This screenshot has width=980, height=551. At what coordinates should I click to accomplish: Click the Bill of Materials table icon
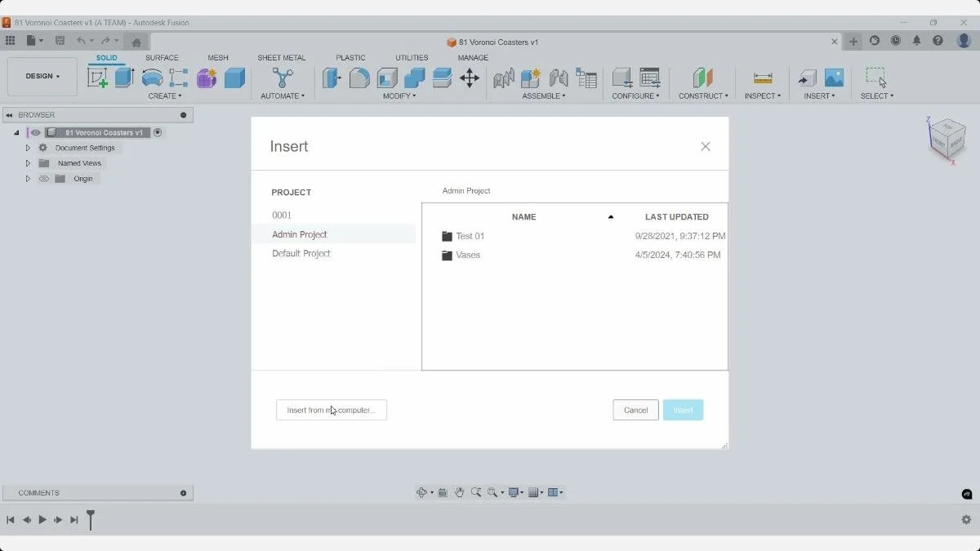pyautogui.click(x=586, y=78)
